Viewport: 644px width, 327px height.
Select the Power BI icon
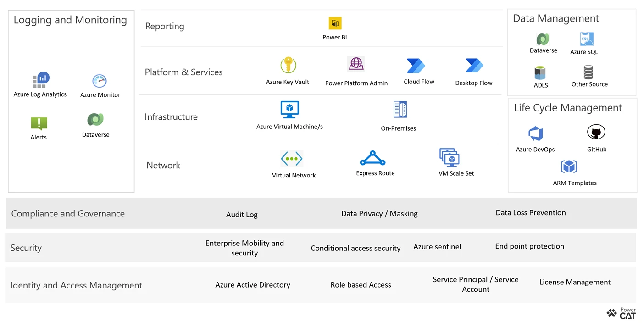click(334, 23)
